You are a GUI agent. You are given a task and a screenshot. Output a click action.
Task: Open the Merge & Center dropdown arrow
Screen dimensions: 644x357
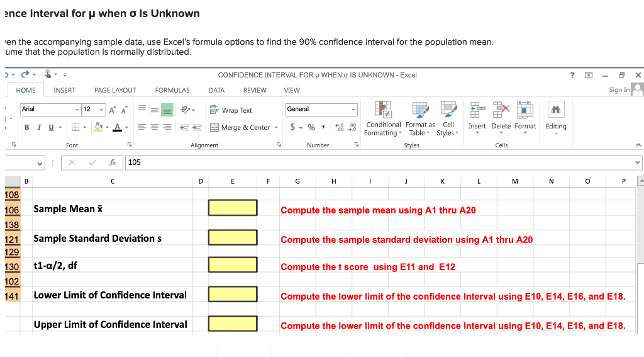tap(276, 127)
